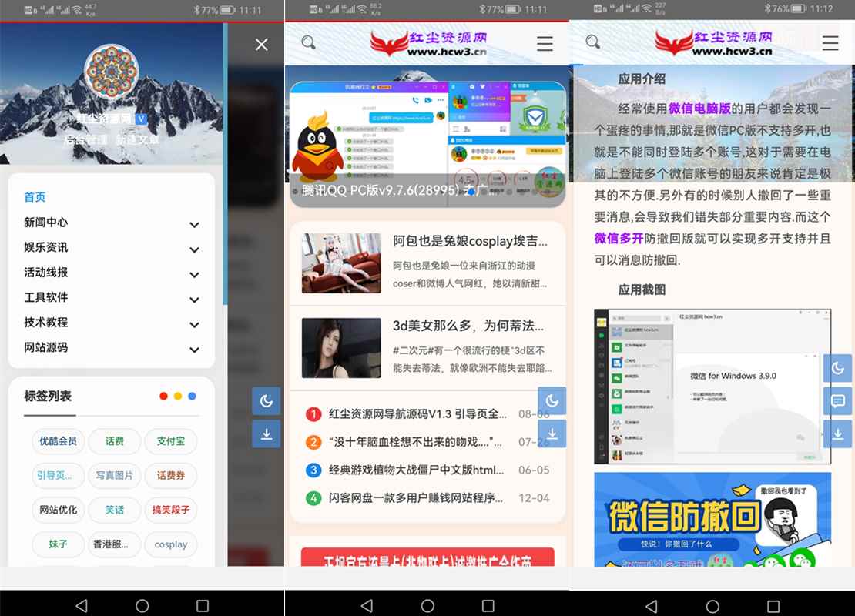
Task: Follow the purple 微信电脑版 link
Action: (699, 109)
